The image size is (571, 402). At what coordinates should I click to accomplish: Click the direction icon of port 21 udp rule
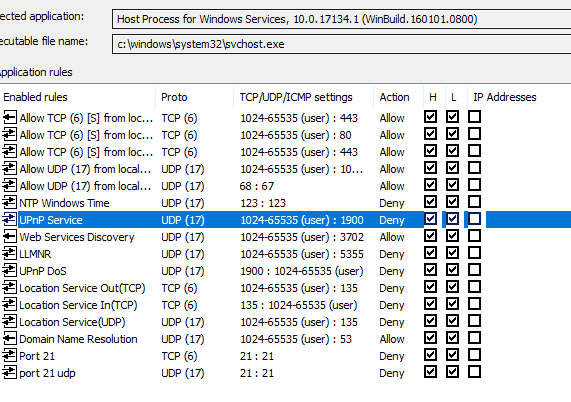(9, 373)
